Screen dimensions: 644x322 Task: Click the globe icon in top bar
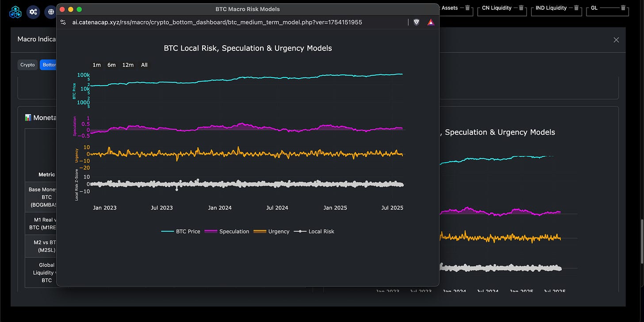point(50,12)
